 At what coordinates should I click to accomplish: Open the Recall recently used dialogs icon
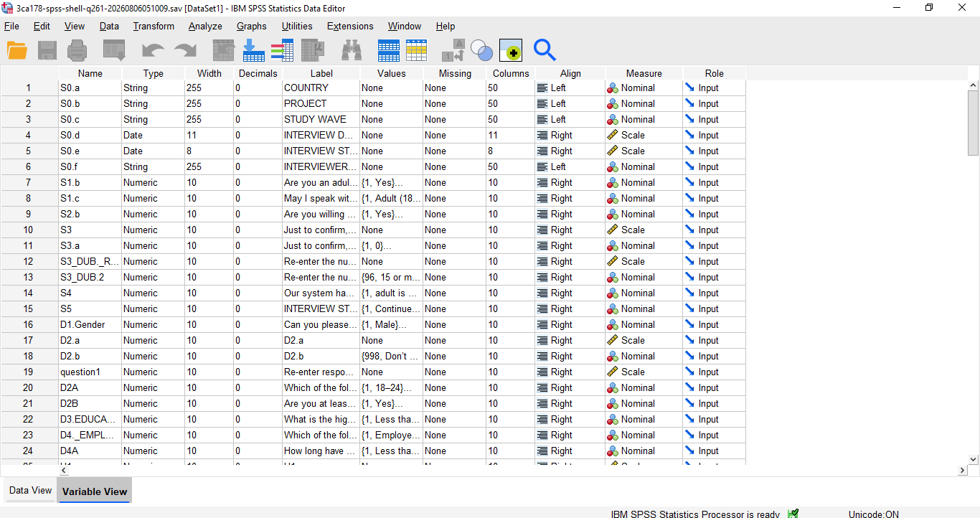click(x=114, y=50)
